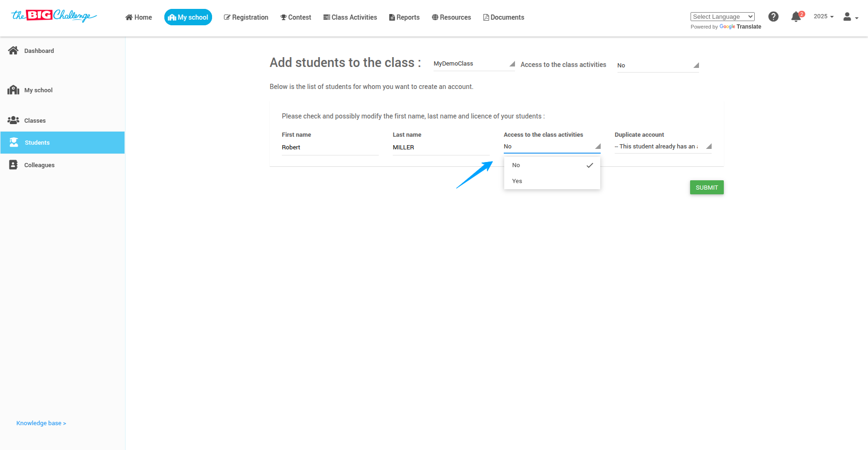Submit the student list
Image resolution: width=868 pixels, height=450 pixels.
point(707,187)
